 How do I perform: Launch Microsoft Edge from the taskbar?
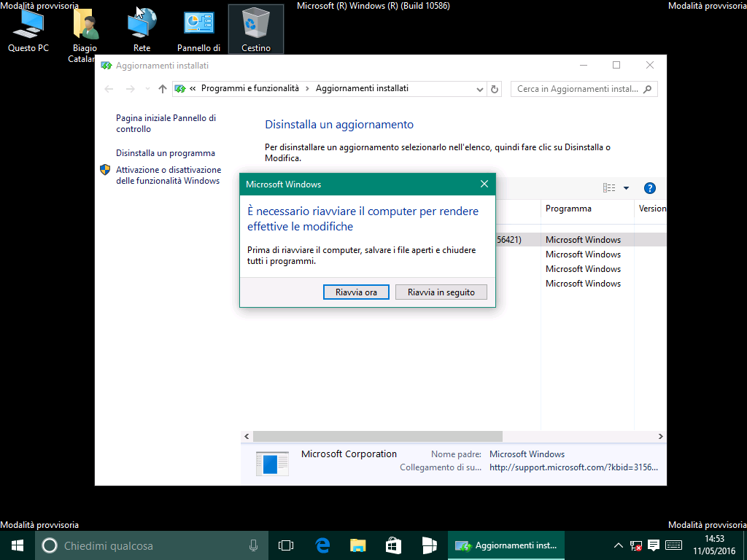(323, 545)
